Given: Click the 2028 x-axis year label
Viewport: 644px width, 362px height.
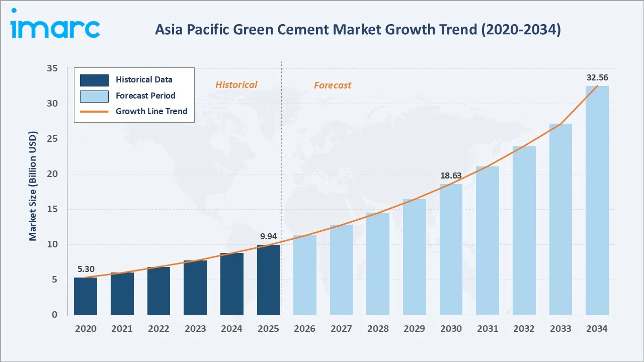Looking at the screenshot, I should click(378, 329).
